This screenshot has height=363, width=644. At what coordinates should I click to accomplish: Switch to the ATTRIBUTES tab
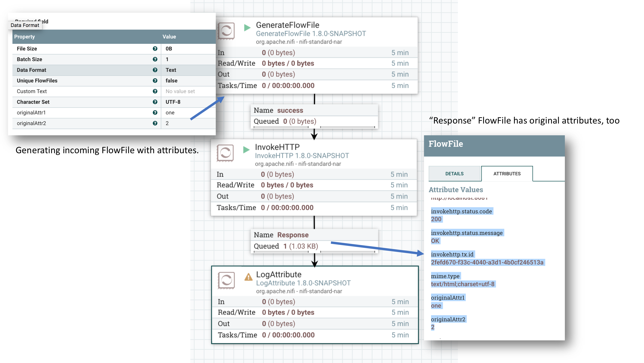coord(507,174)
